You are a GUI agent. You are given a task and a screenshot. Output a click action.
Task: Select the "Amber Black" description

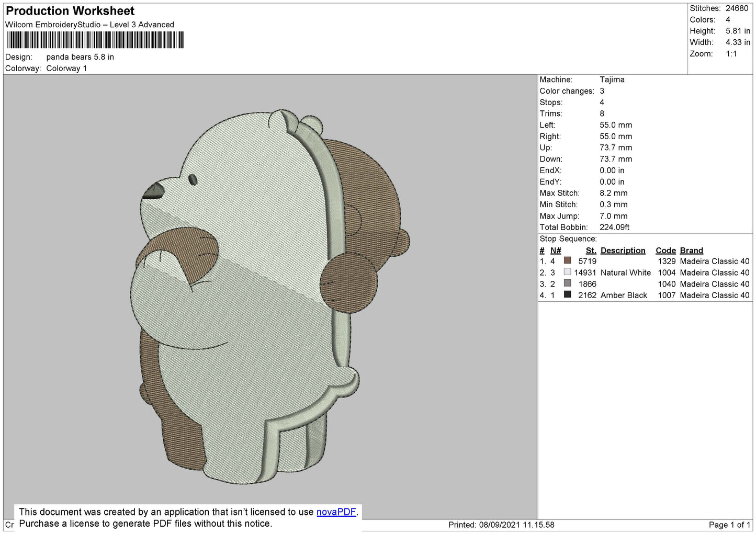pos(624,296)
